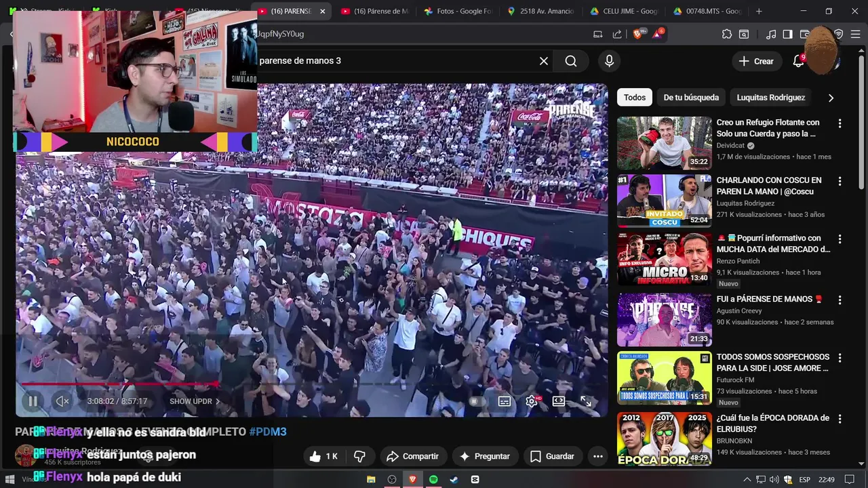This screenshot has width=868, height=488.
Task: Dislike the video with thumbs down
Action: 360,457
